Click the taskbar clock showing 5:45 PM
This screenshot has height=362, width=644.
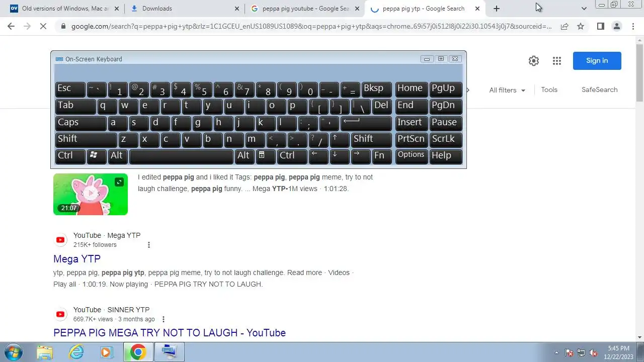(x=618, y=352)
